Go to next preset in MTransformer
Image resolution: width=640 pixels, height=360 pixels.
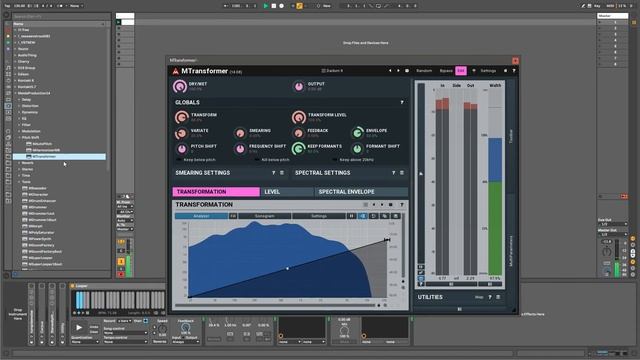tap(398, 71)
